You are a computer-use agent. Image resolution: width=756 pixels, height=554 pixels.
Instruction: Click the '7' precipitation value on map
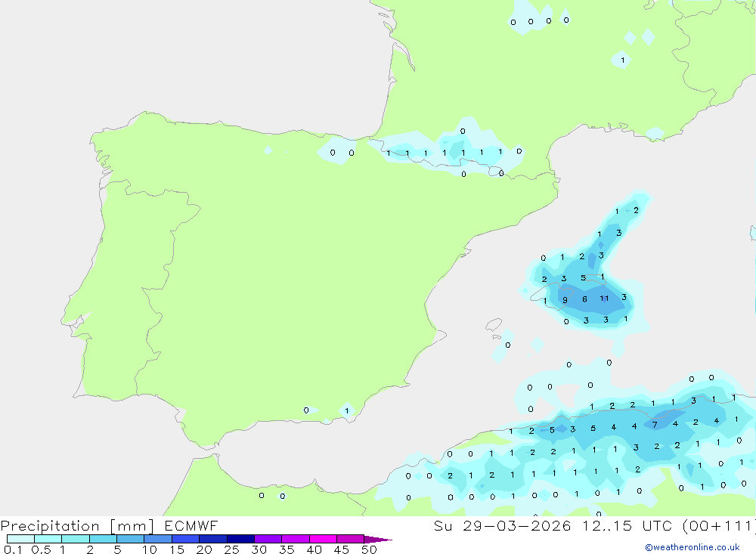[x=655, y=425]
